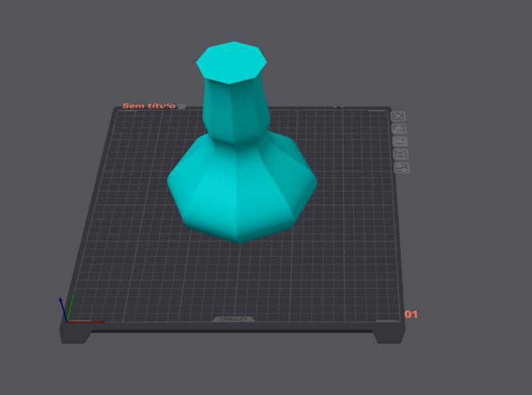Toggle the plate lock icon
This screenshot has height=395, width=532.
[401, 154]
